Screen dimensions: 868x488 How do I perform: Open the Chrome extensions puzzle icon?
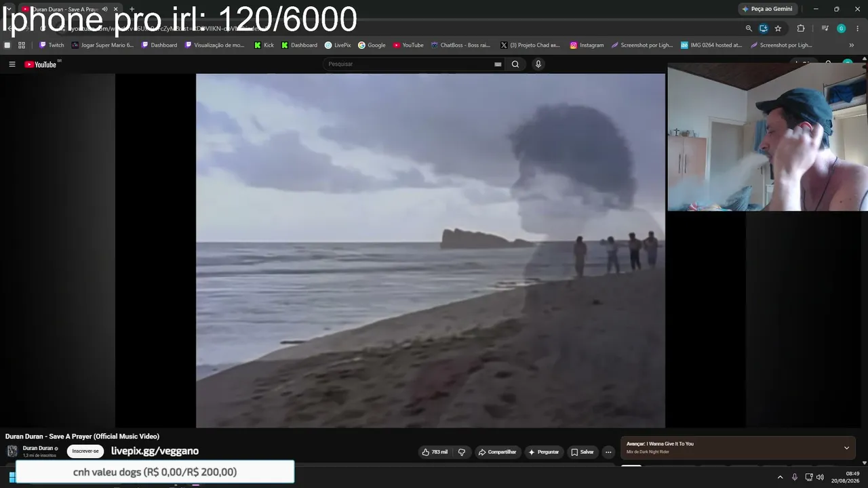pos(801,28)
